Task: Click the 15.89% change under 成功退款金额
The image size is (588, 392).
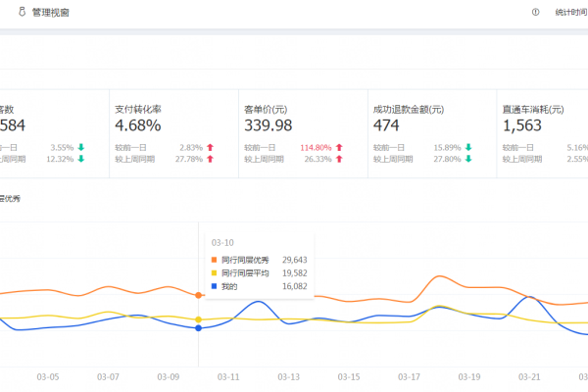Action: pos(448,147)
